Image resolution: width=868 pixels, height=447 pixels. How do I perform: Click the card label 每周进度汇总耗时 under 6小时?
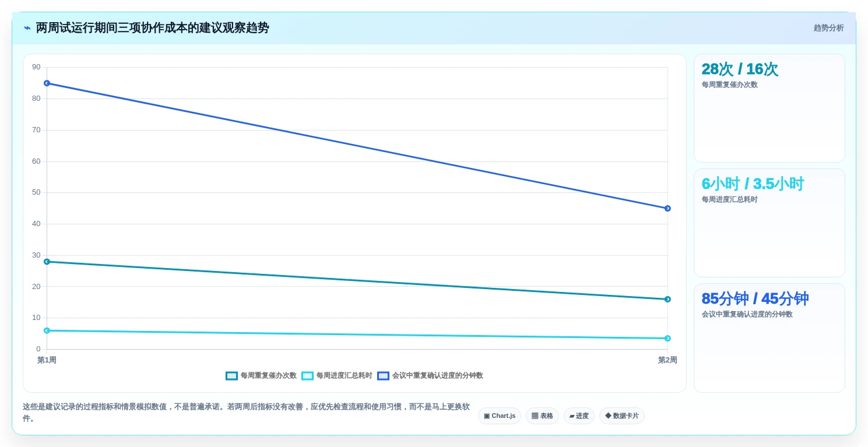730,199
